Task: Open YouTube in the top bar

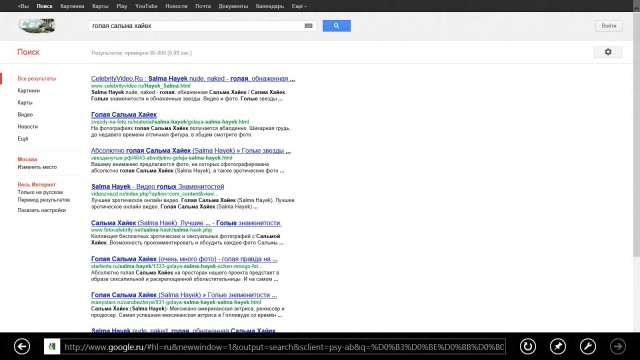Action: point(146,6)
